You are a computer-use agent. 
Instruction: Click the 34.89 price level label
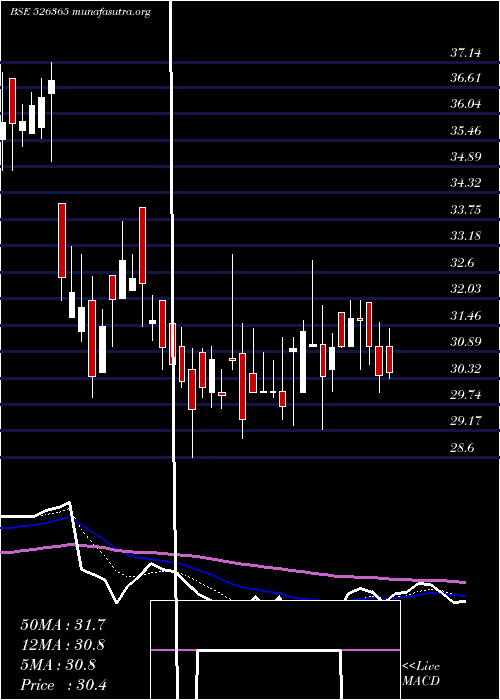coord(466,157)
